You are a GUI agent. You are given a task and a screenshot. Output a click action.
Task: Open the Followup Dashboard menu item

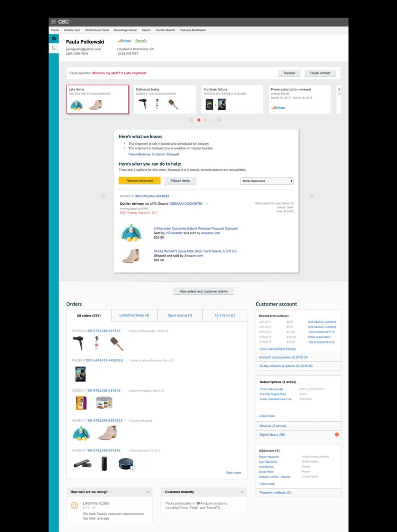click(192, 30)
